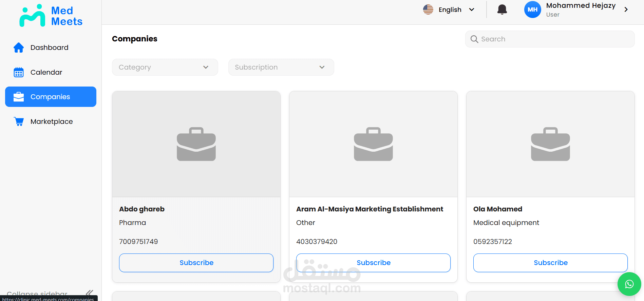Open Marketplace from the sidebar
Screen dimensions: 644x301
52,121
